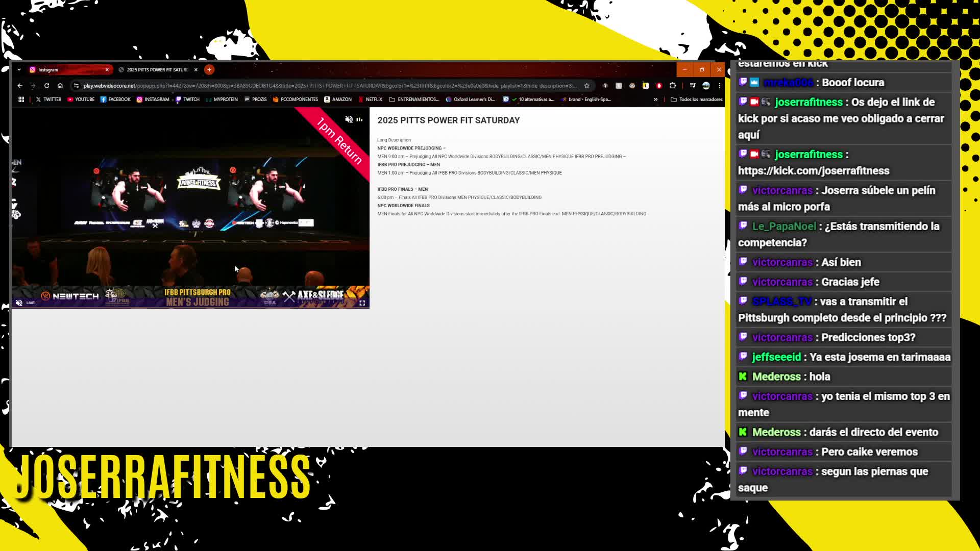The image size is (980, 551).
Task: Open the AMAZON bookmark
Action: click(x=338, y=99)
